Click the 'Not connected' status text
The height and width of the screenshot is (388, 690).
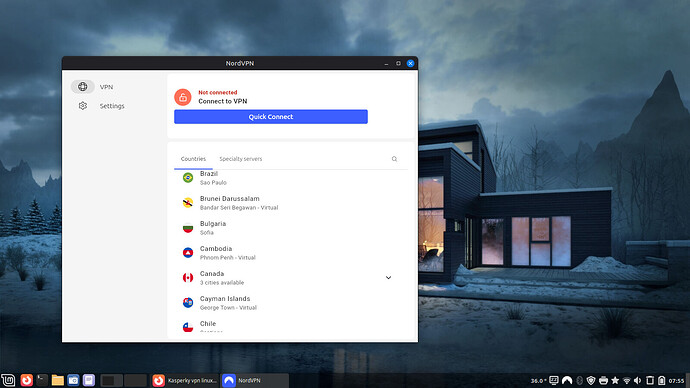click(x=217, y=92)
